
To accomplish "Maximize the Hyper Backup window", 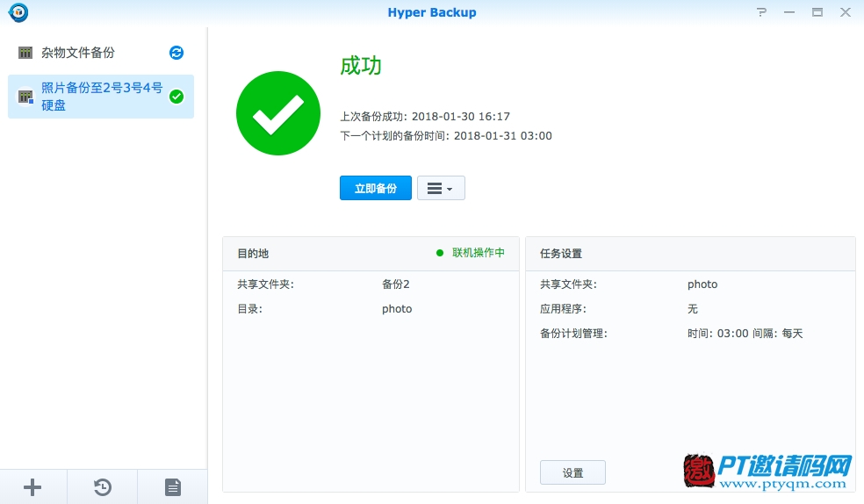I will coord(817,12).
